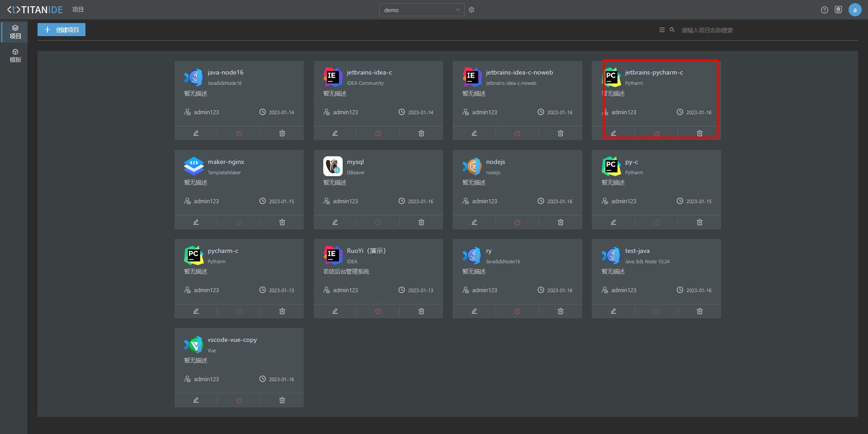Delete the test-java project
Viewport: 868px width, 434px height.
pos(700,311)
